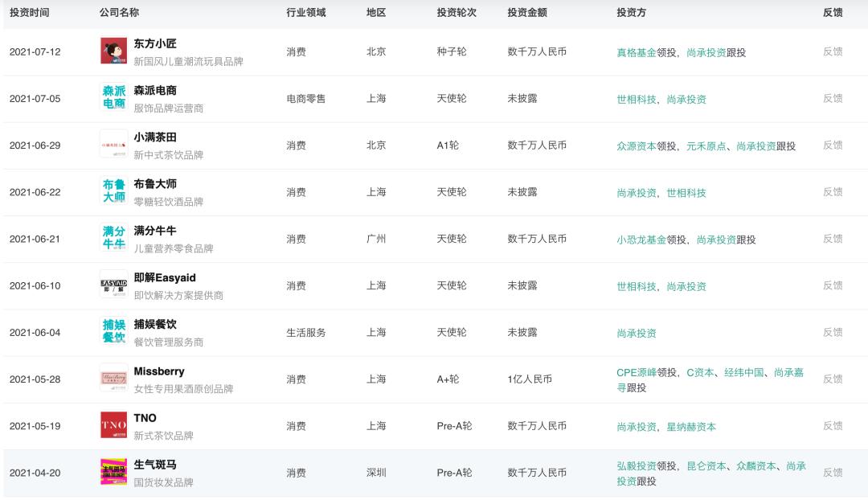Open the 真格基金 investor link
This screenshot has height=500, width=868.
point(637,52)
